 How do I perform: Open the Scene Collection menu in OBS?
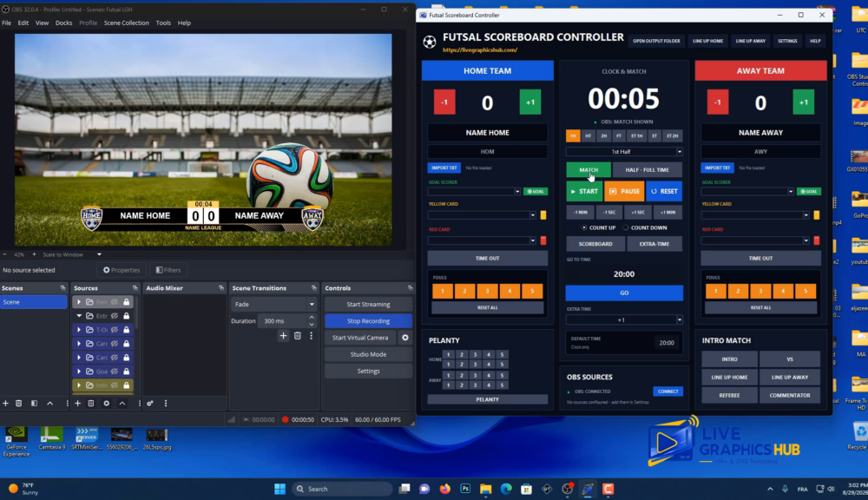pos(126,23)
